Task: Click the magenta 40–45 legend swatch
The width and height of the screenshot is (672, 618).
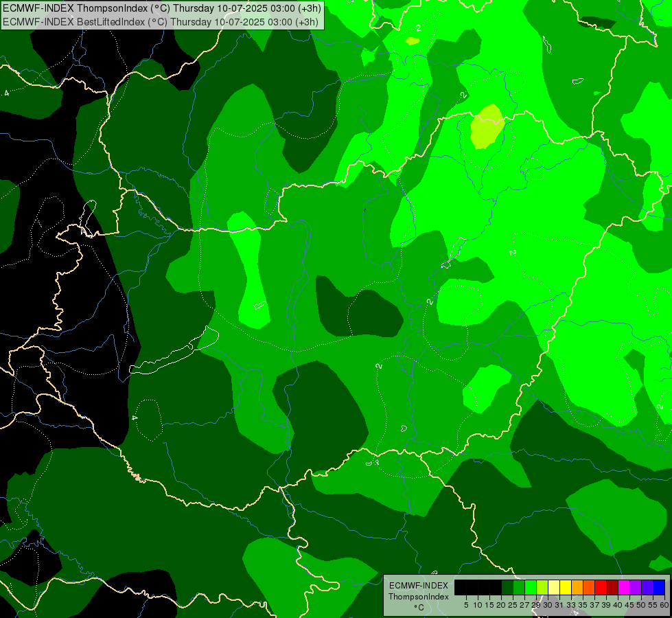Action: [624, 587]
